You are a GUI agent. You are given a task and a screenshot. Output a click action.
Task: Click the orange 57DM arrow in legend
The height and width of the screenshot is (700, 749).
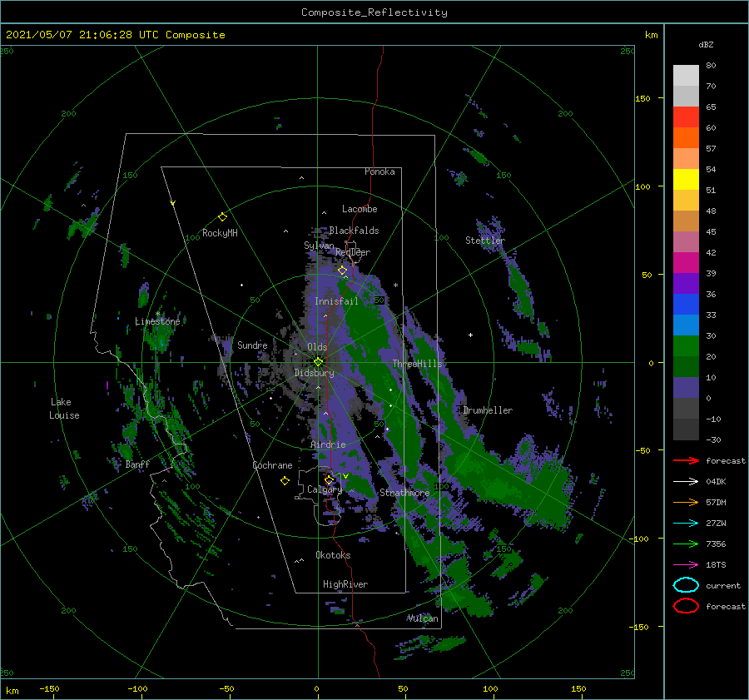[x=686, y=502]
